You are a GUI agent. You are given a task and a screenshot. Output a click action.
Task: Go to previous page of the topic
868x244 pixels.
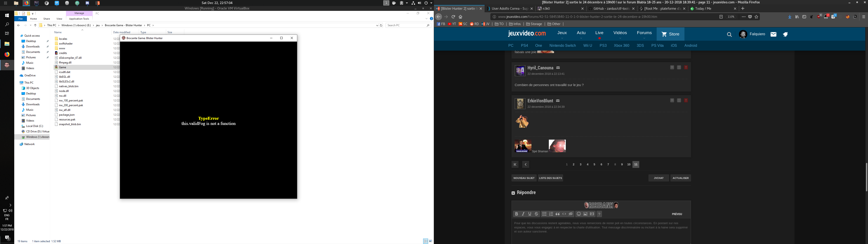pyautogui.click(x=525, y=164)
